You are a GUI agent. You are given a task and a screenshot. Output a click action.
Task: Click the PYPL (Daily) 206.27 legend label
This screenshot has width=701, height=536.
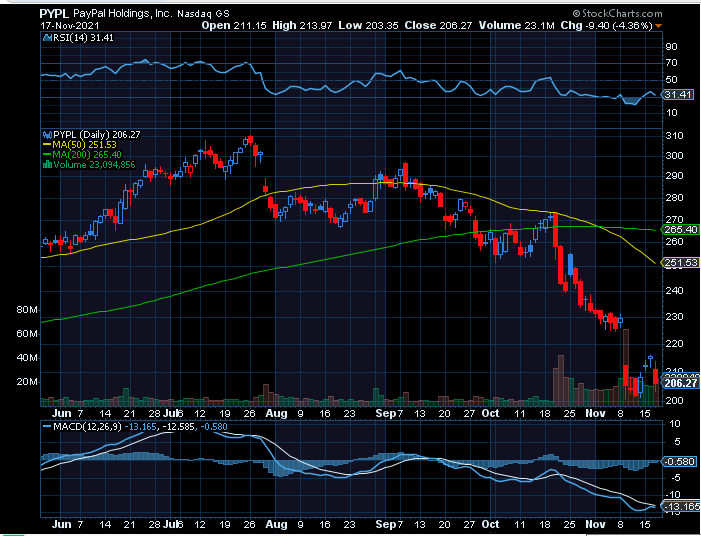click(97, 134)
